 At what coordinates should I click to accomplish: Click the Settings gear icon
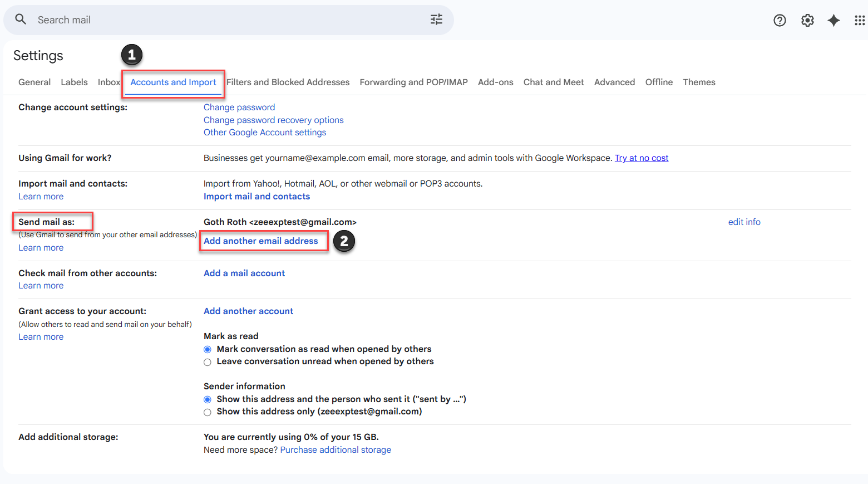click(x=807, y=21)
